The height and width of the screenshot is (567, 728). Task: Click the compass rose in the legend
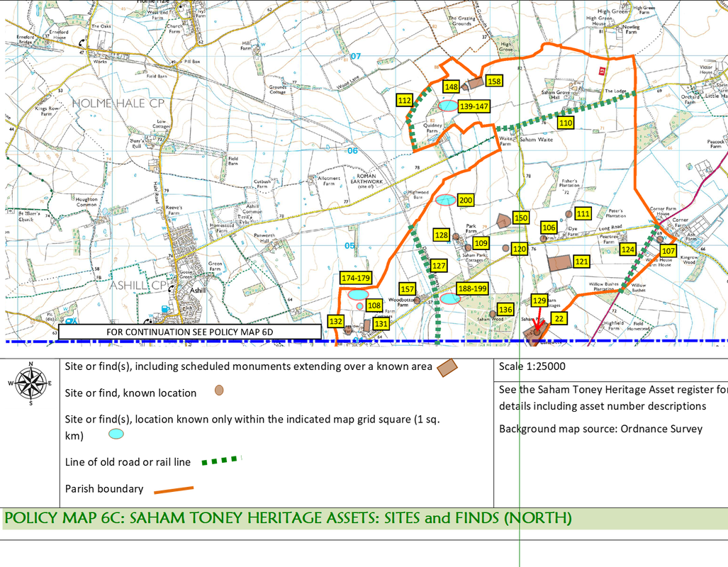tap(30, 383)
